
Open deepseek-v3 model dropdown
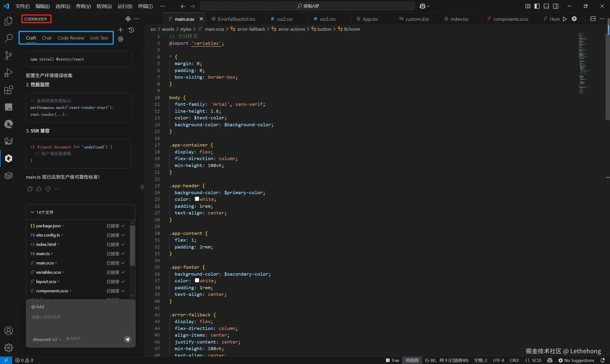tap(47, 339)
